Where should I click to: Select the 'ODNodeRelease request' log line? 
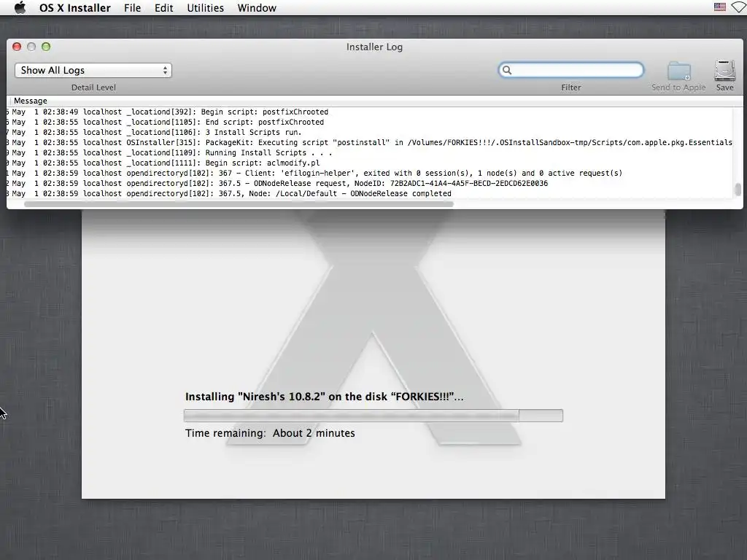370,183
